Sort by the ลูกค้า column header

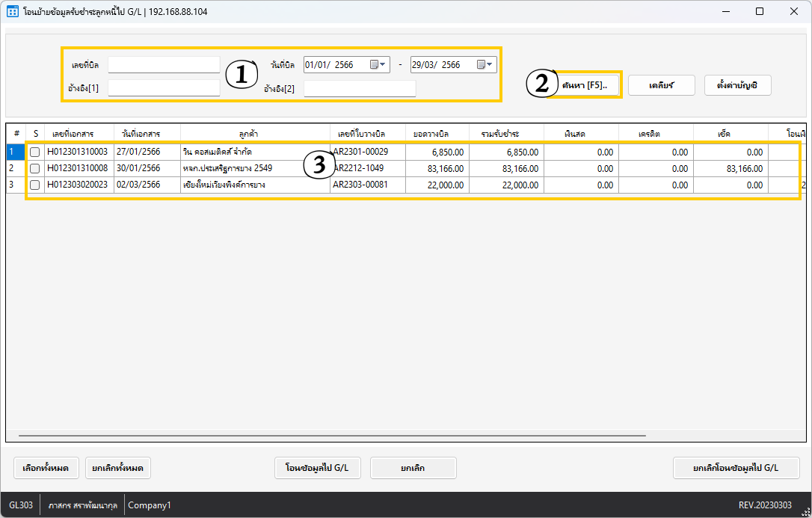(254, 134)
